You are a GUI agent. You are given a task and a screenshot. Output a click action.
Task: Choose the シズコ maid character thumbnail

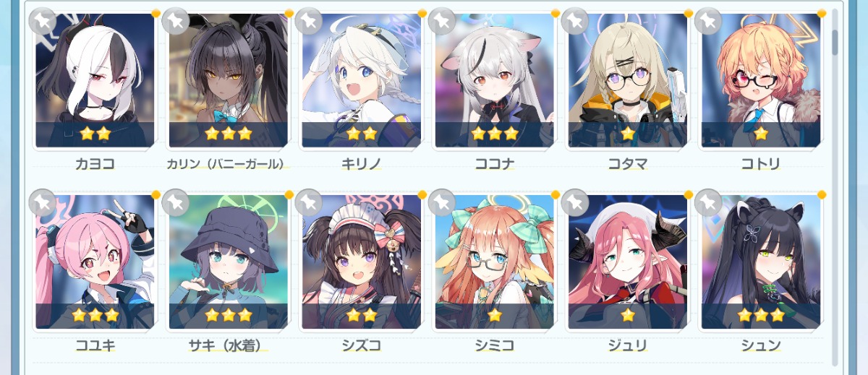[x=362, y=262]
